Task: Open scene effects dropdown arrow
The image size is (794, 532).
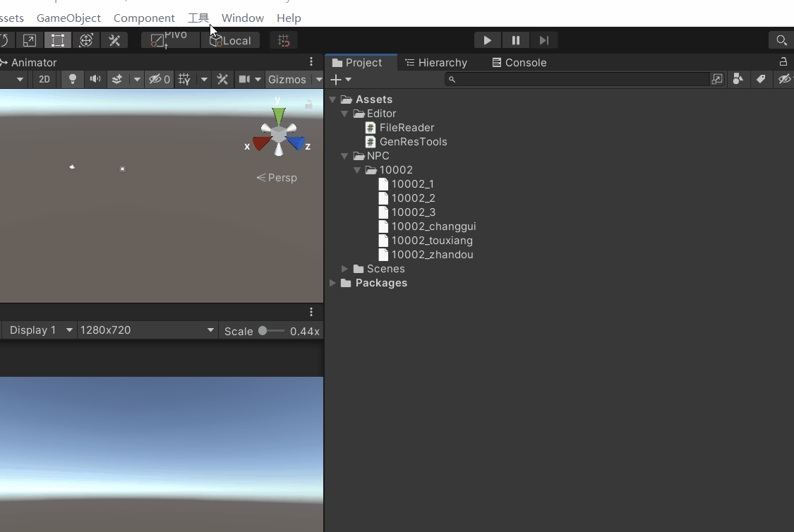Action: click(x=137, y=80)
